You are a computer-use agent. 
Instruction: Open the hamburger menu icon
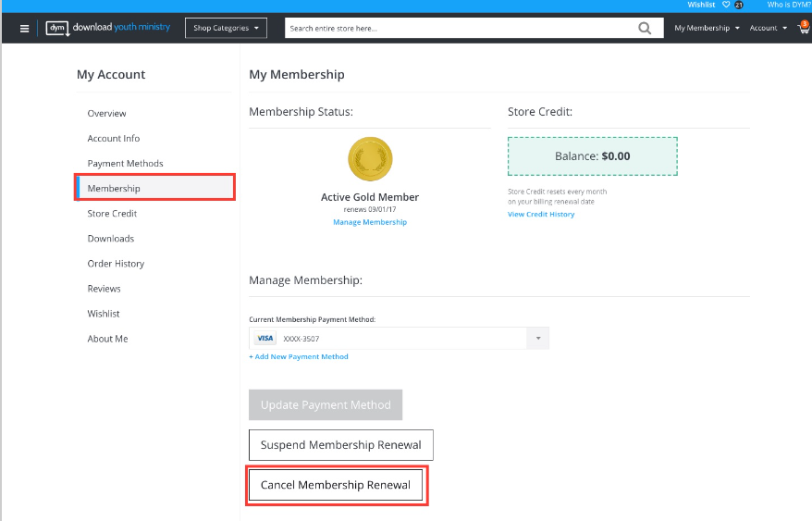click(x=25, y=29)
